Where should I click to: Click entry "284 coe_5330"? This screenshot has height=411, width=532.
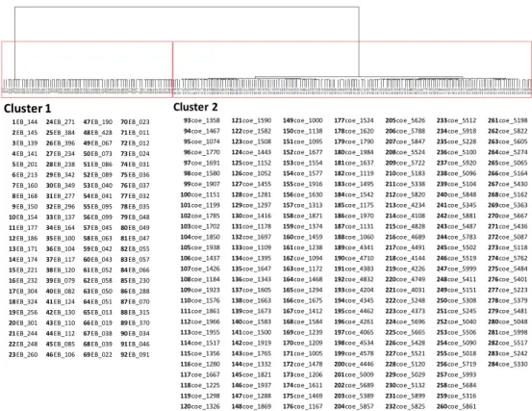pyautogui.click(x=508, y=364)
